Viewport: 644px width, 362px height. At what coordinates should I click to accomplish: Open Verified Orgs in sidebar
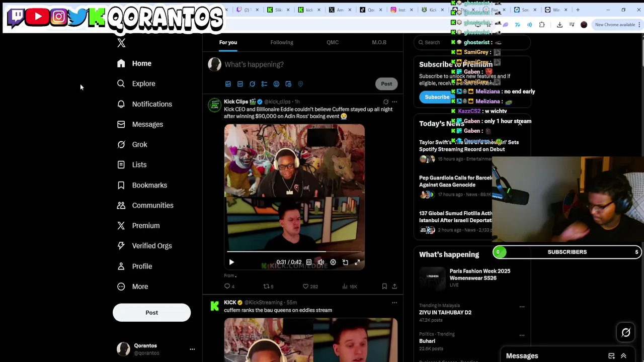tap(144, 246)
